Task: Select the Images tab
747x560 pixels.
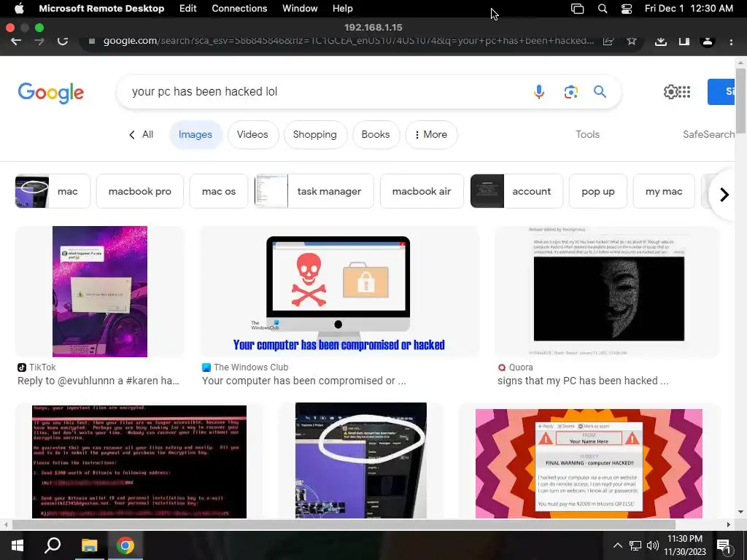Action: coord(196,135)
